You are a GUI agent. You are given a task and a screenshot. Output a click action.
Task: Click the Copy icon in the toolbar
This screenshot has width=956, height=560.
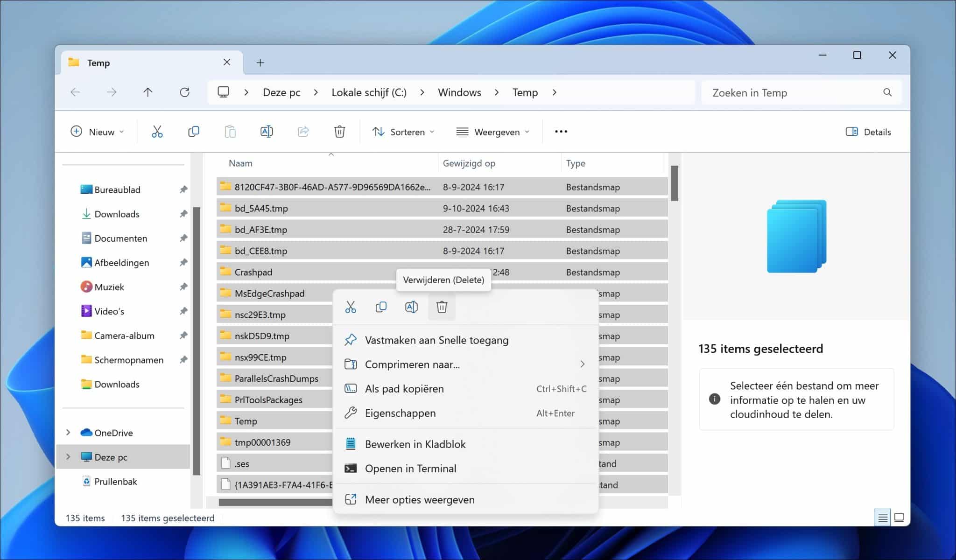click(193, 131)
